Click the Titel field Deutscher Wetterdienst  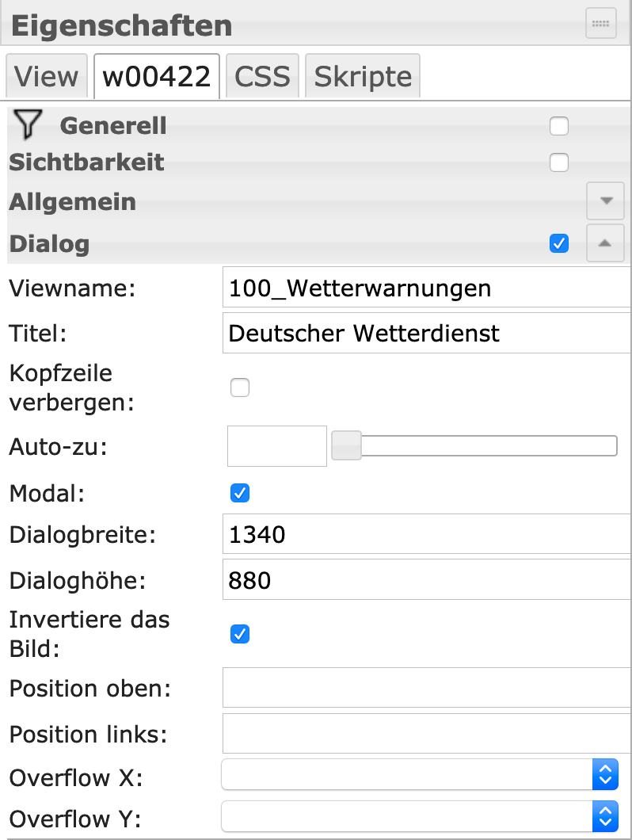427,333
